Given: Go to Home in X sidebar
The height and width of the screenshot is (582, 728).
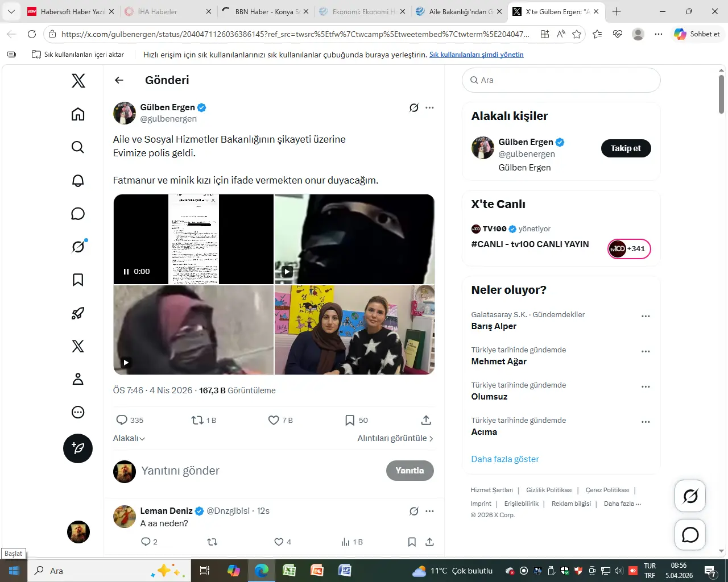Looking at the screenshot, I should click(78, 114).
